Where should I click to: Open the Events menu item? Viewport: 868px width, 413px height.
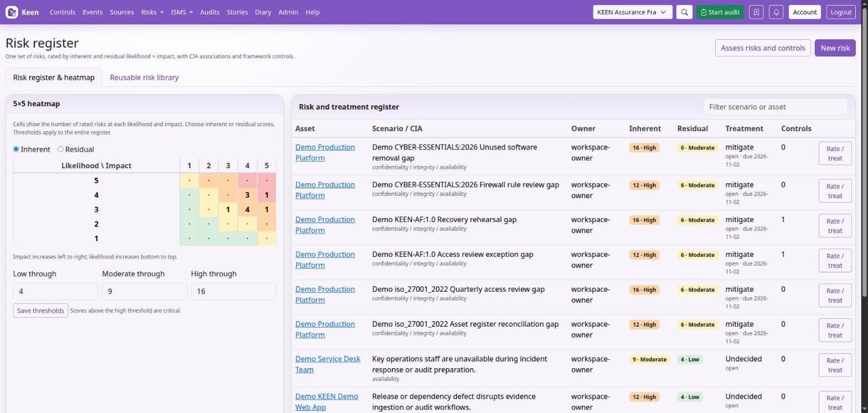[x=92, y=12]
